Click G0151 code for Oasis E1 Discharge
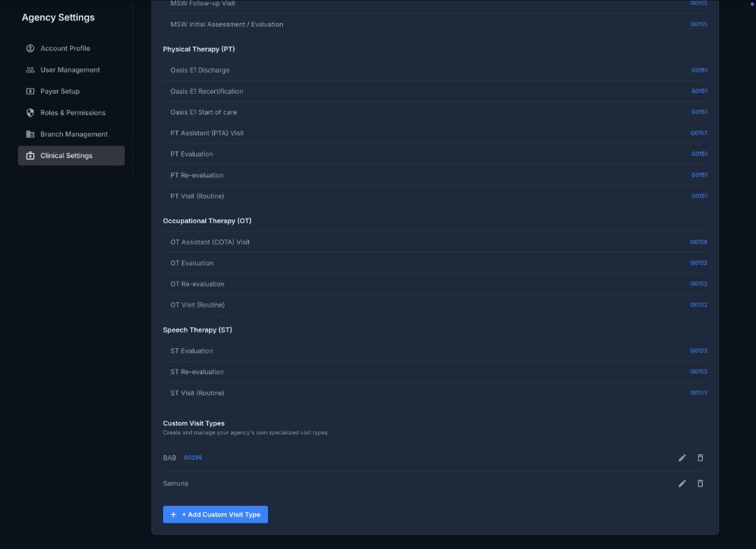Image resolution: width=756 pixels, height=549 pixels. pyautogui.click(x=699, y=70)
